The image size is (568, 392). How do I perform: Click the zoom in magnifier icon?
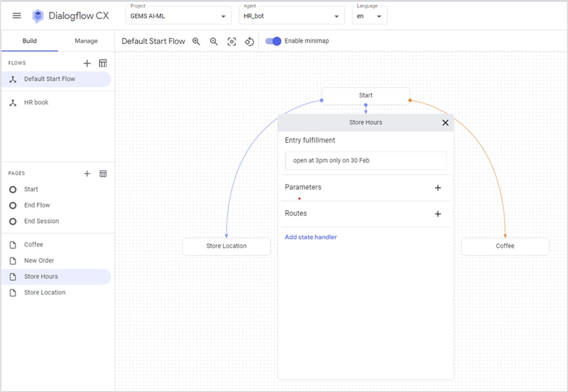(x=196, y=41)
